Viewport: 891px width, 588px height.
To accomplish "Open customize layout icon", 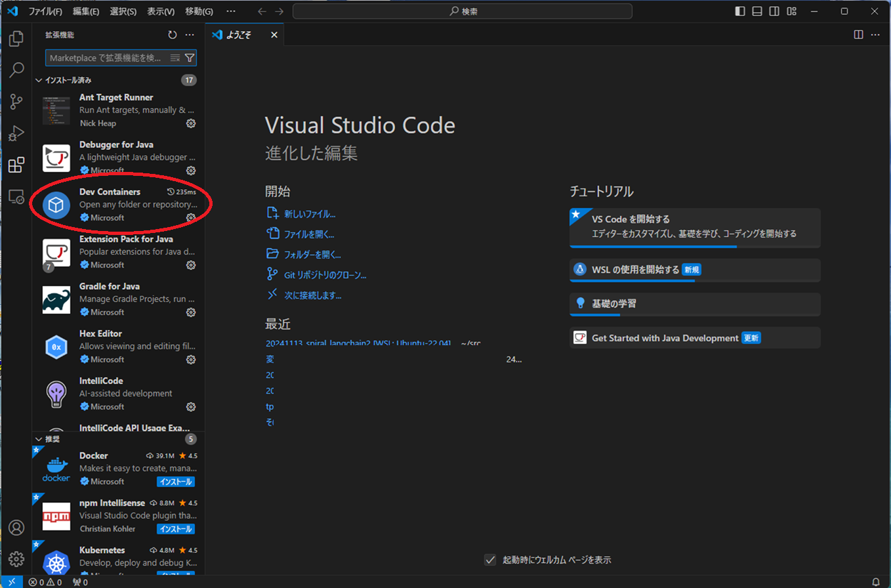I will point(792,11).
